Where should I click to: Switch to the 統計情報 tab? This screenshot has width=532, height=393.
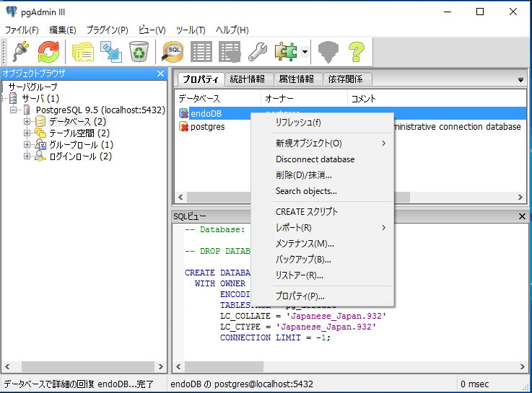248,79
